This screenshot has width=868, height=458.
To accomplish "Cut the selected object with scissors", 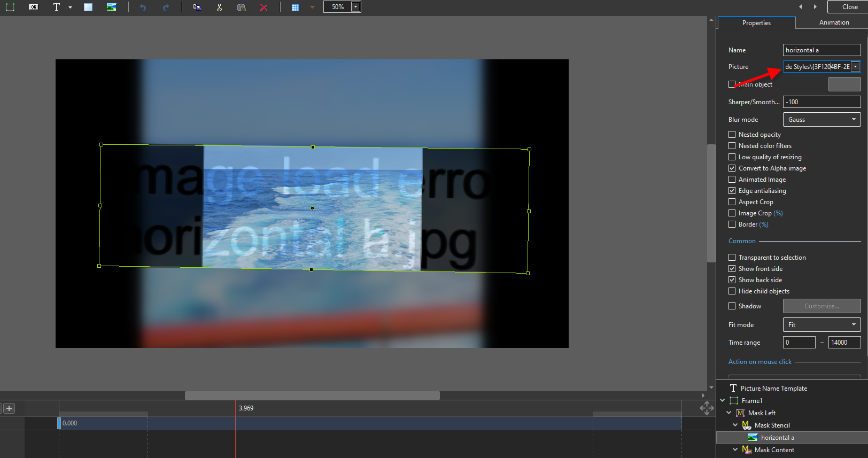I will (x=219, y=7).
